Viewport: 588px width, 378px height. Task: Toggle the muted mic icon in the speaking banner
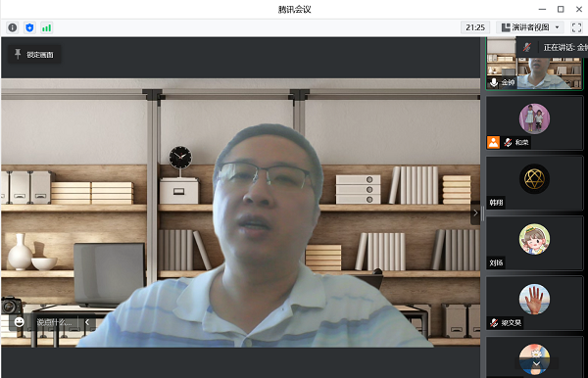click(x=527, y=47)
